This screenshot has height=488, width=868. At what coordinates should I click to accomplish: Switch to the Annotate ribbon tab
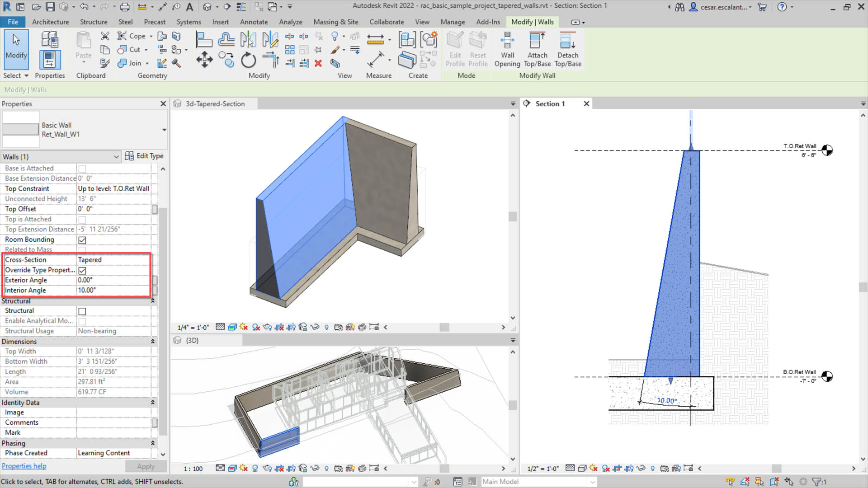click(253, 22)
